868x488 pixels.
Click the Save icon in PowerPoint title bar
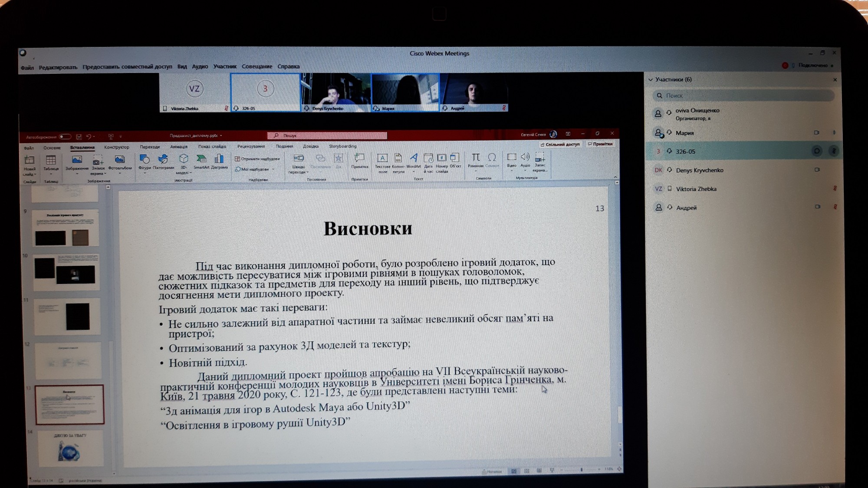(x=79, y=137)
